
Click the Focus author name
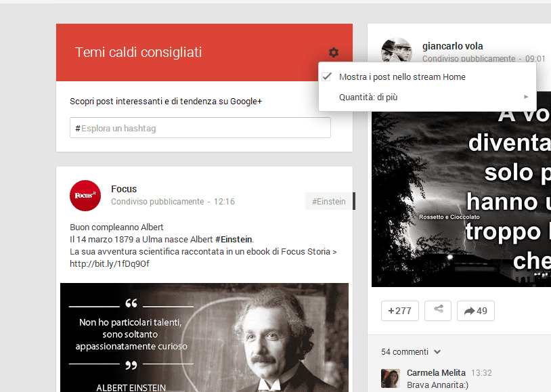pos(124,189)
